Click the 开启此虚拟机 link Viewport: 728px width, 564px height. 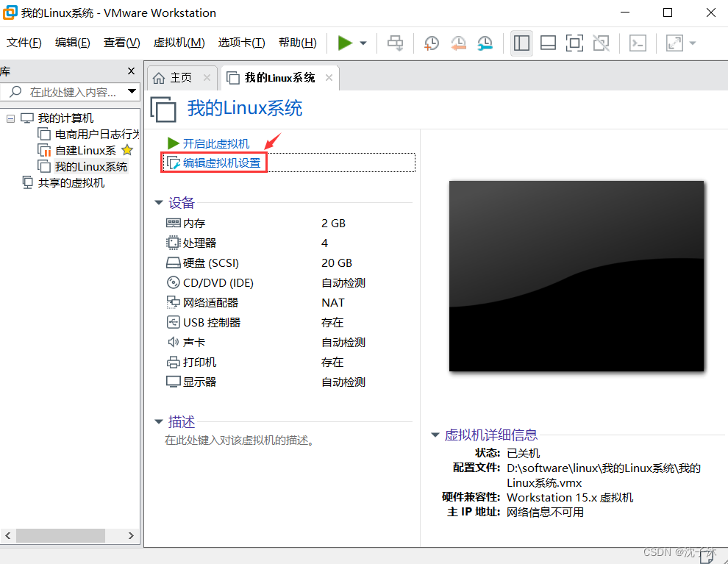pyautogui.click(x=216, y=144)
